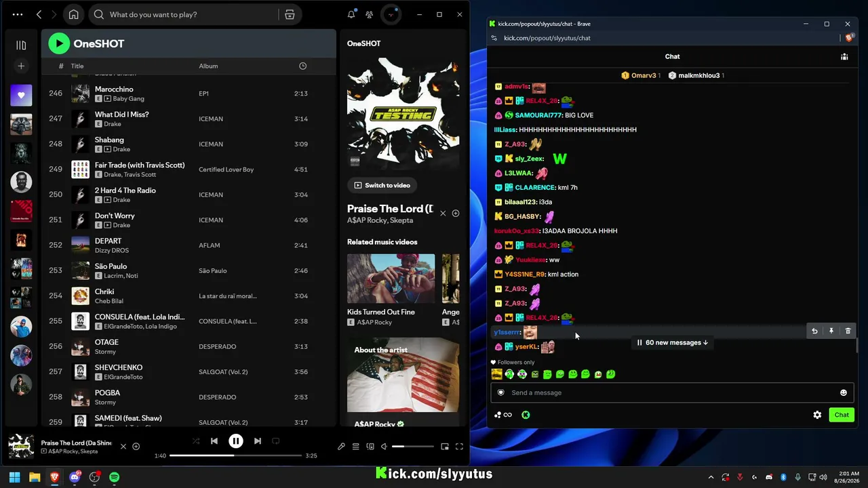Viewport: 868px width, 488px height.
Task: Toggle repeat in Spotify player
Action: tap(276, 441)
